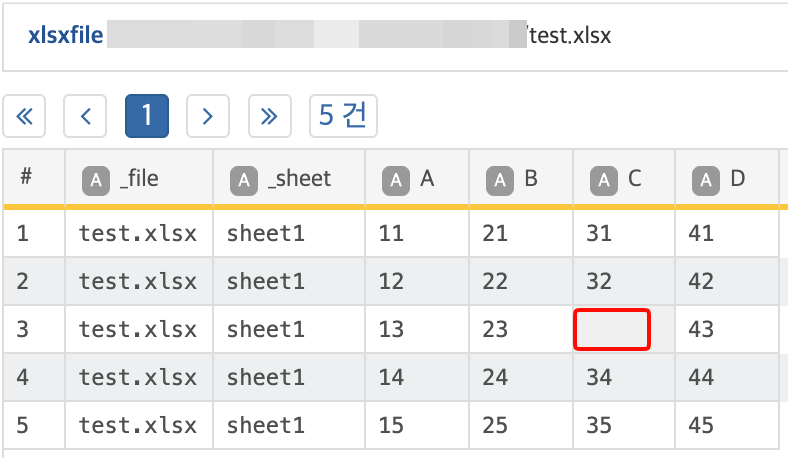This screenshot has width=788, height=458.
Task: Click the type icon on column C
Action: [604, 180]
